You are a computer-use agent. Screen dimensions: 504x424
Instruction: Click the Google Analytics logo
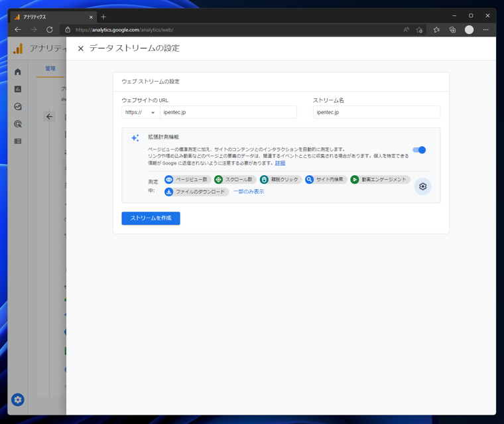[18, 48]
